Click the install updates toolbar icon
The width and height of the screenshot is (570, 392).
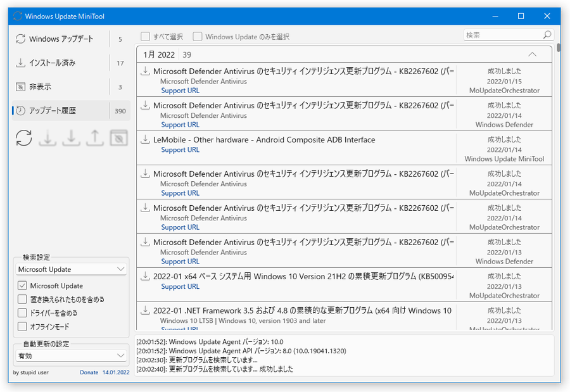coord(71,138)
